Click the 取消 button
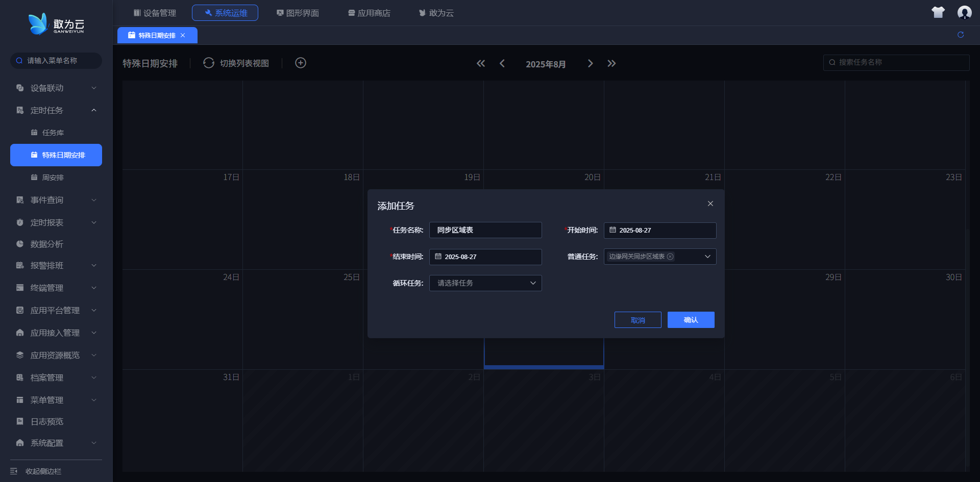 point(638,320)
